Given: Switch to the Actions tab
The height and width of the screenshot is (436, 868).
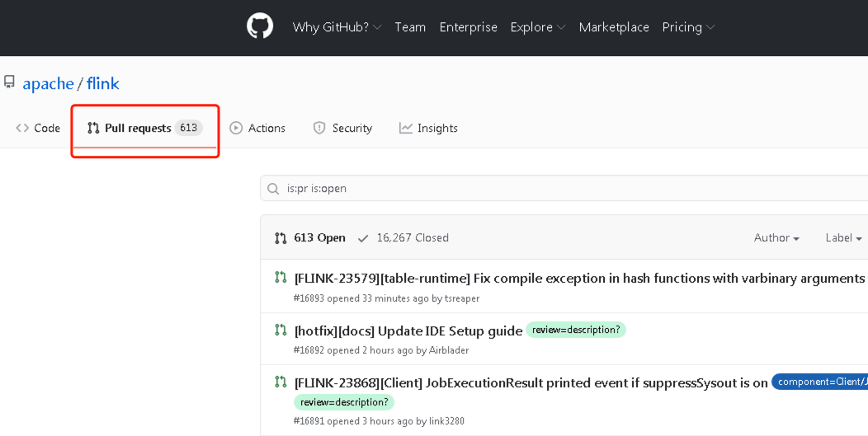Looking at the screenshot, I should click(257, 128).
